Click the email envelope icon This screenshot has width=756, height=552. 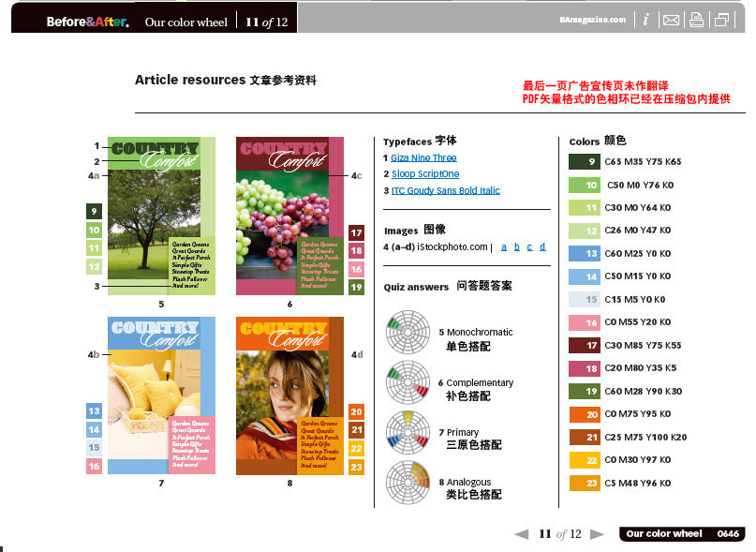click(671, 20)
